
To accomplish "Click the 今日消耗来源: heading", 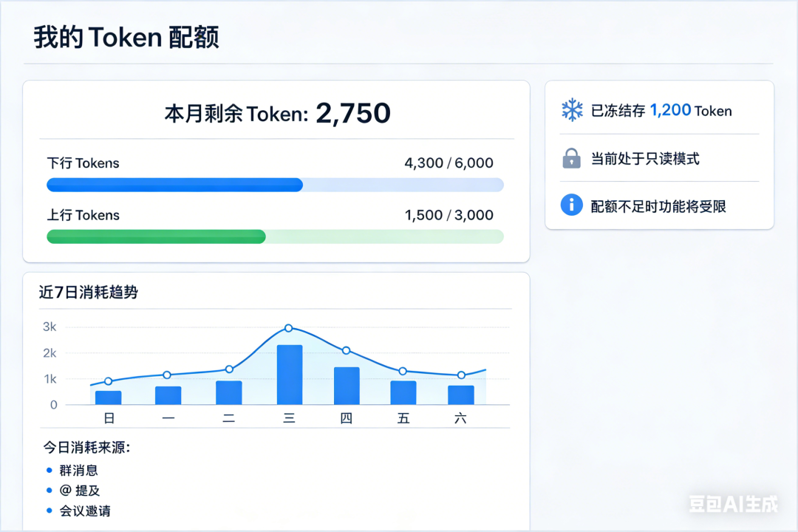I will tap(86, 448).
